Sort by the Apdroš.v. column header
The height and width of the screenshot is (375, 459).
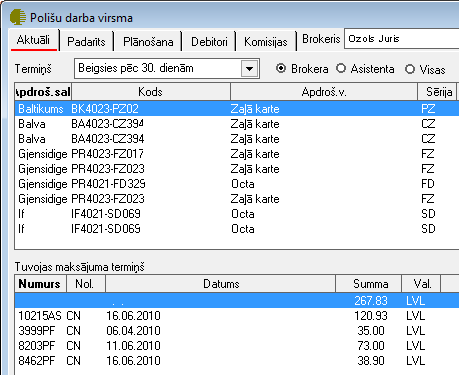[x=324, y=92]
